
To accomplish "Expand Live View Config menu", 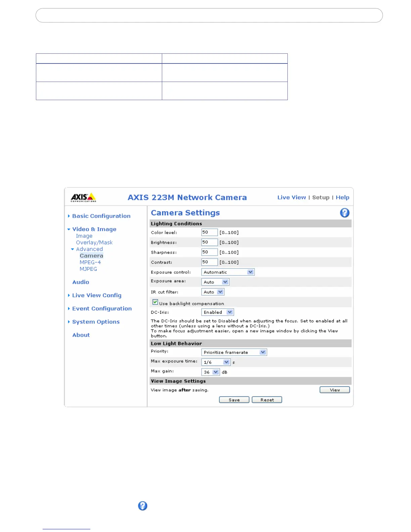I will pyautogui.click(x=97, y=295).
